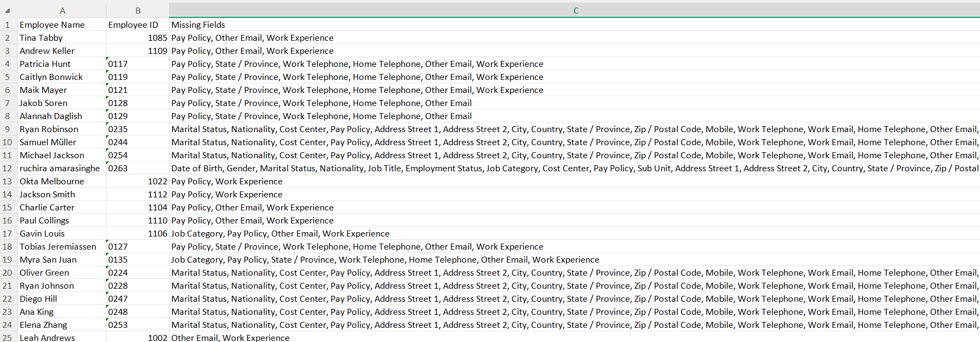Select the cell 'Jackson Smith'
This screenshot has height=342, width=980.
[x=62, y=194]
